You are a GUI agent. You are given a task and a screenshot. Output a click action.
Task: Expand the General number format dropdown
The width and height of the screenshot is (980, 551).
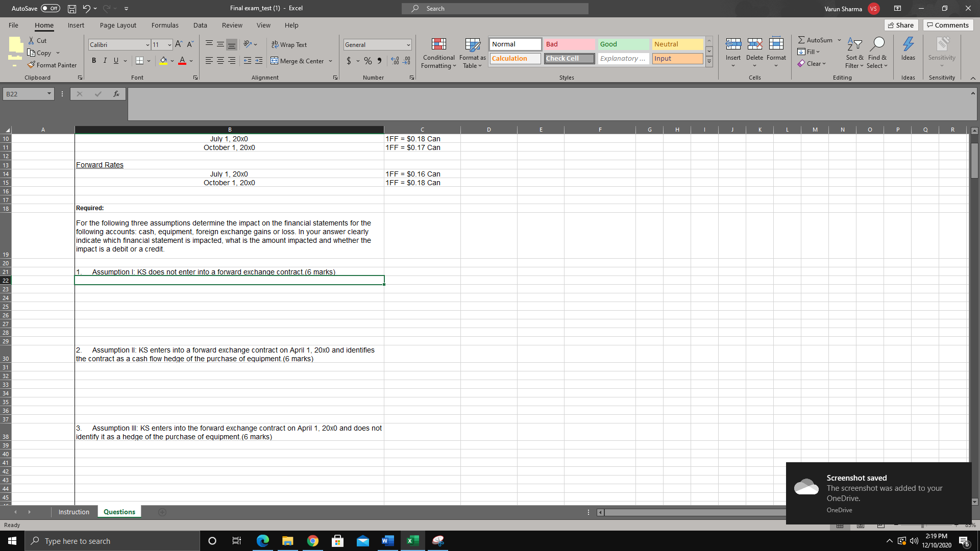(408, 45)
